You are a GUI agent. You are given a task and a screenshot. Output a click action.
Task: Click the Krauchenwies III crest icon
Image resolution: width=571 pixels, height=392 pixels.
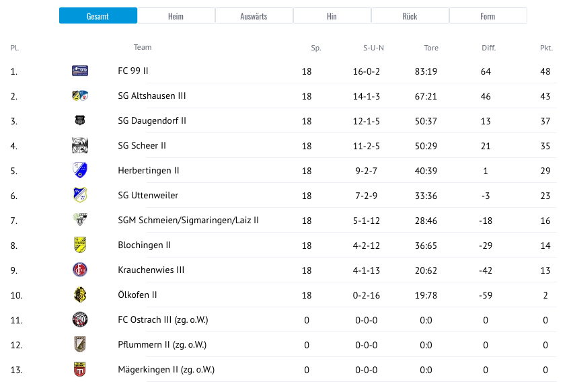coord(79,270)
